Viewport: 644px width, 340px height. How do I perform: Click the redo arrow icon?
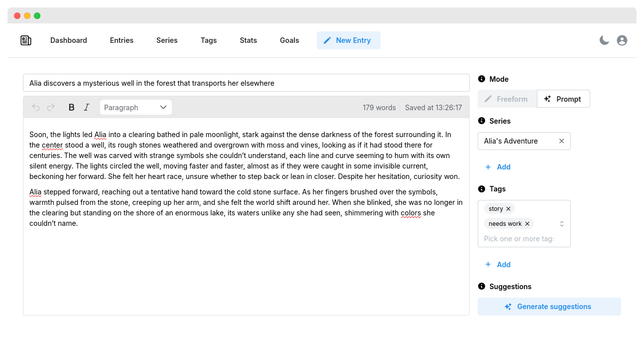coord(51,107)
